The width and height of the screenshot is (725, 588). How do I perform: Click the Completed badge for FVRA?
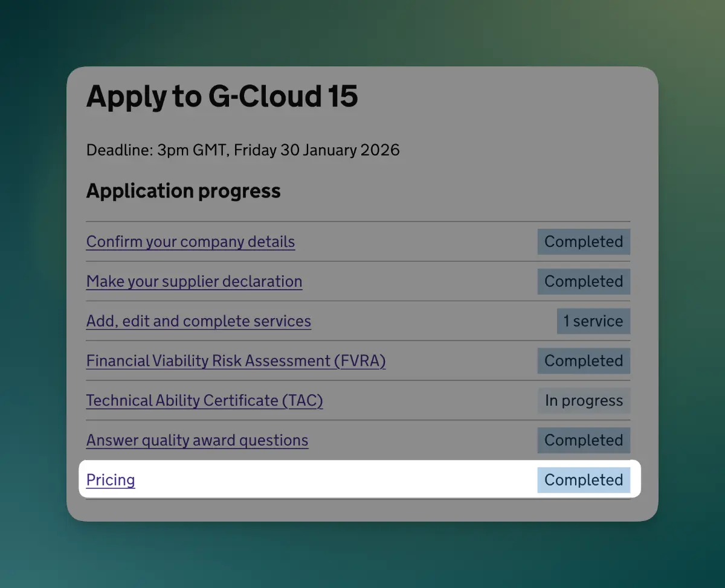584,361
